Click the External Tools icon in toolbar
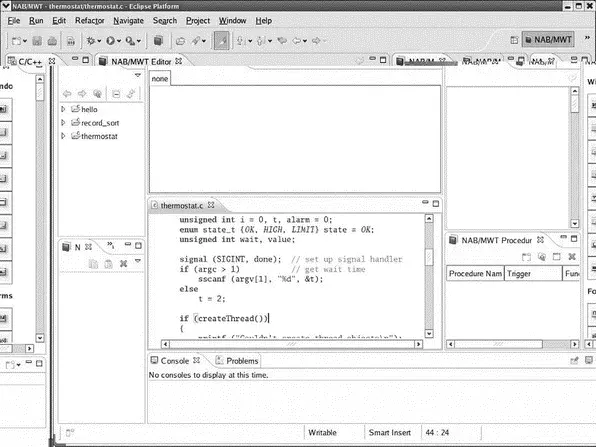The height and width of the screenshot is (447, 596). coord(130,41)
